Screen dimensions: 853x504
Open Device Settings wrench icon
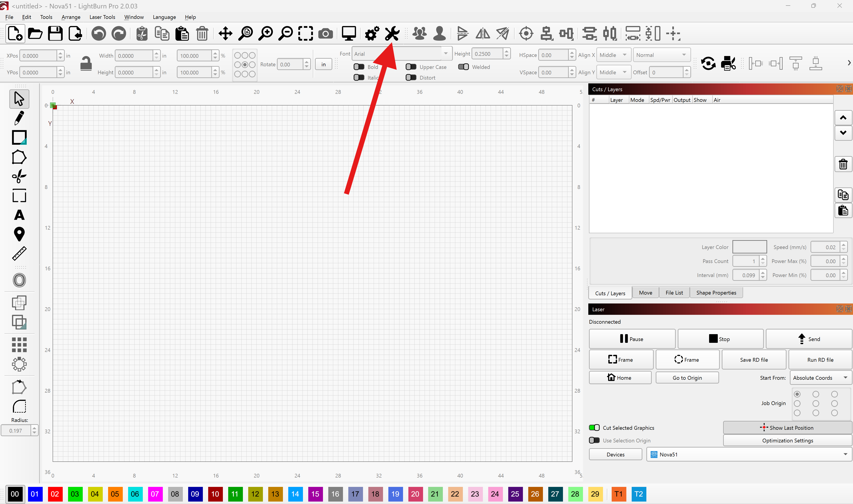(x=392, y=34)
